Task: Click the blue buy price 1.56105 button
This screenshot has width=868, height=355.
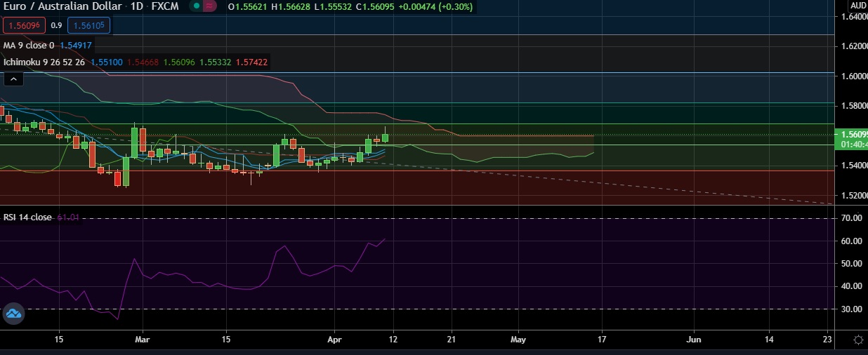Action: 89,26
